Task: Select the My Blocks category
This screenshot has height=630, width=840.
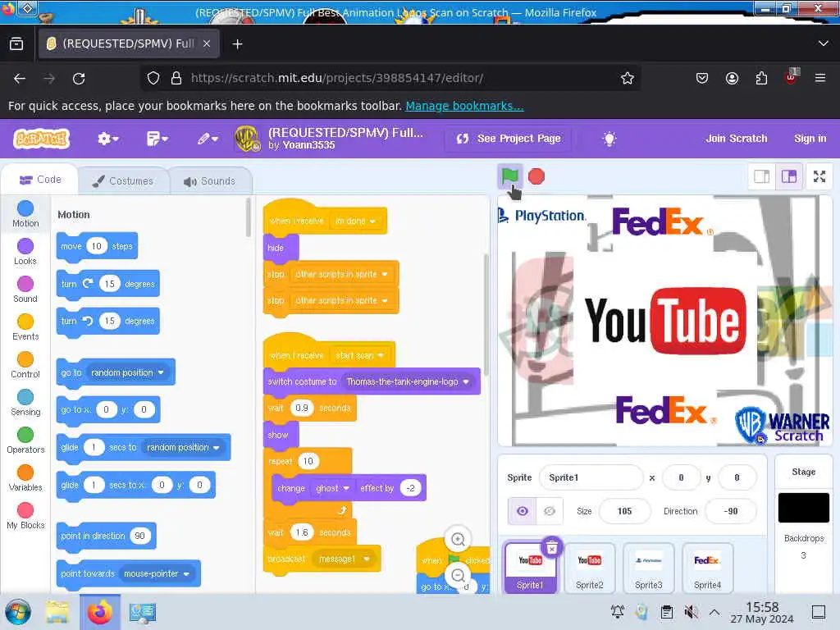Action: click(x=25, y=516)
